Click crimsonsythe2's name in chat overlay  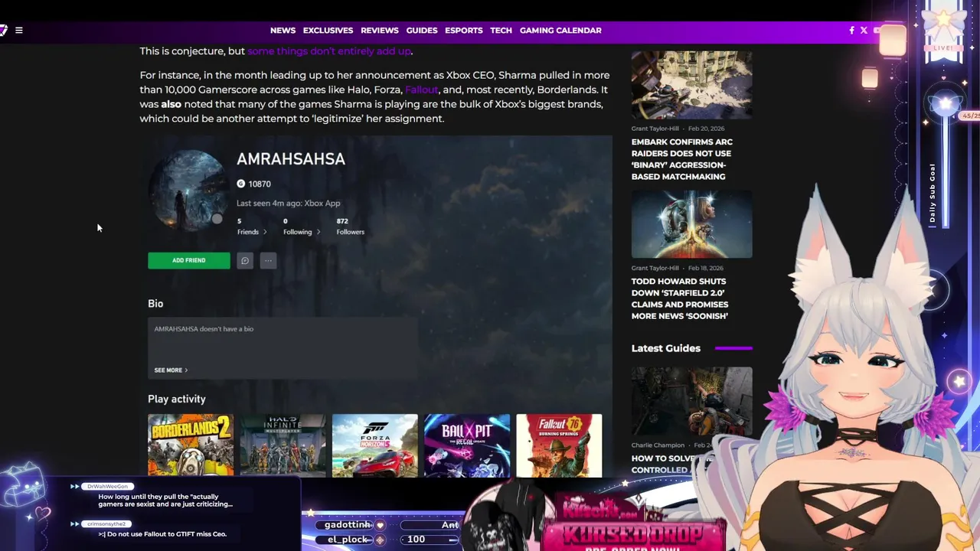tap(106, 524)
